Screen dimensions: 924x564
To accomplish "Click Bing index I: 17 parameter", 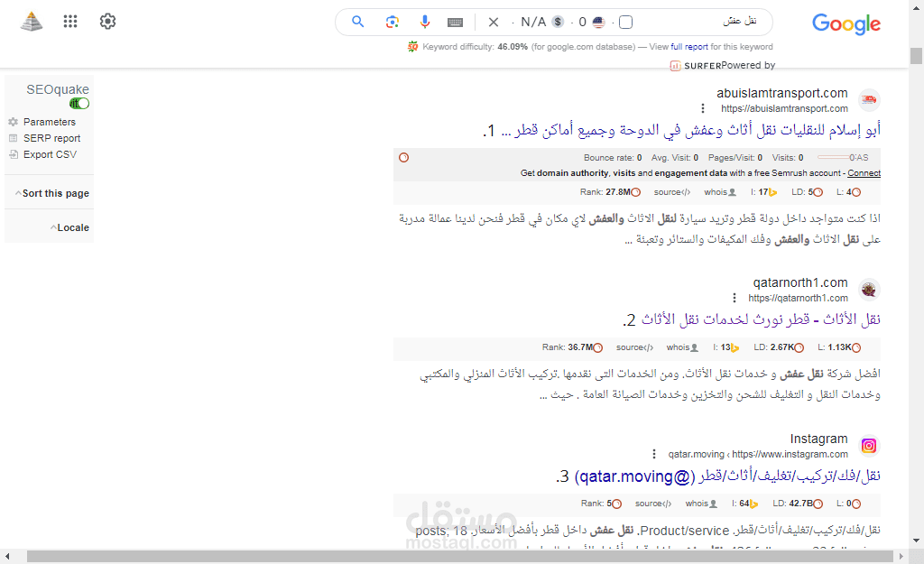I will tap(763, 192).
